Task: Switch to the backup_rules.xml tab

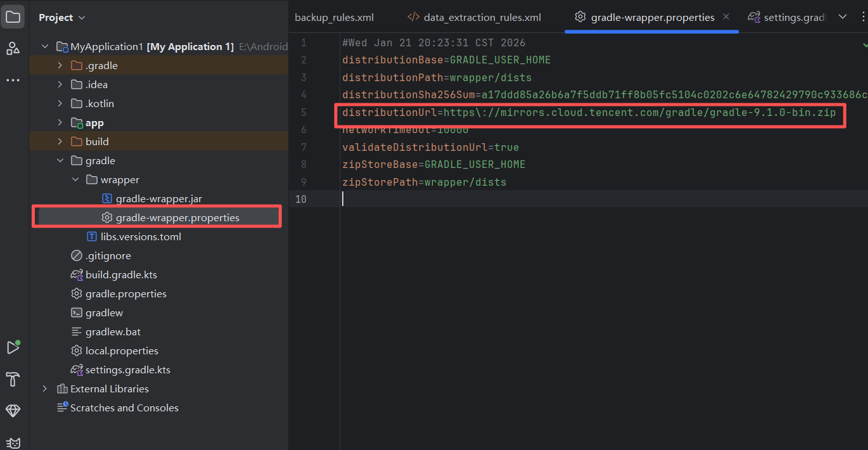Action: 334,18
